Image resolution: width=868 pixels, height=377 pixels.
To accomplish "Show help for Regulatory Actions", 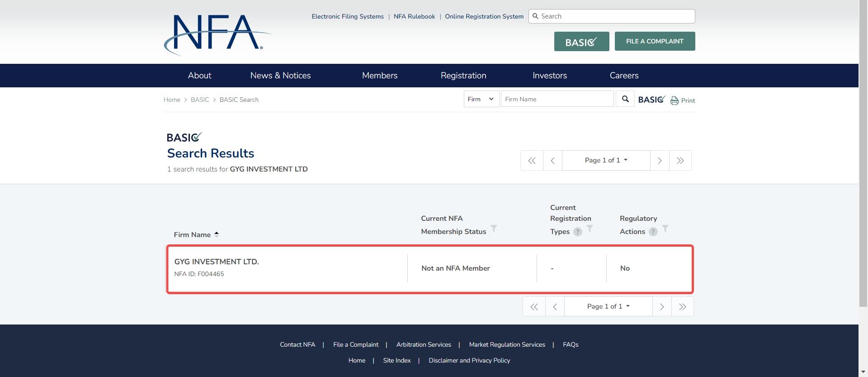I will [653, 232].
